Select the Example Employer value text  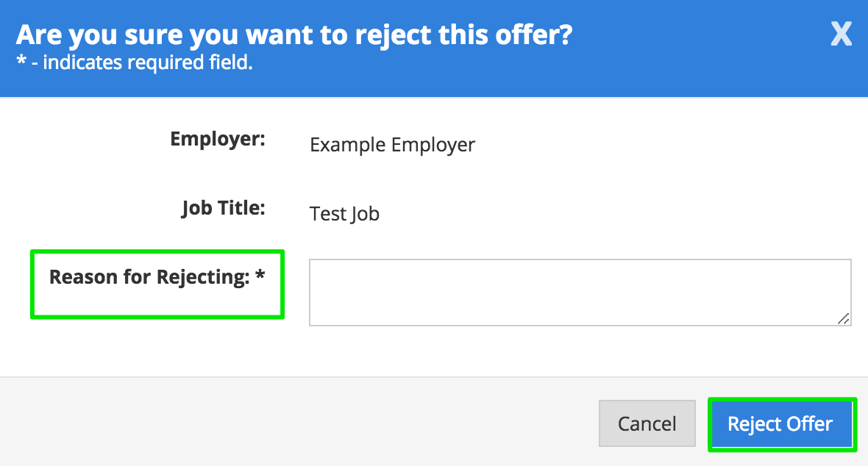[392, 145]
